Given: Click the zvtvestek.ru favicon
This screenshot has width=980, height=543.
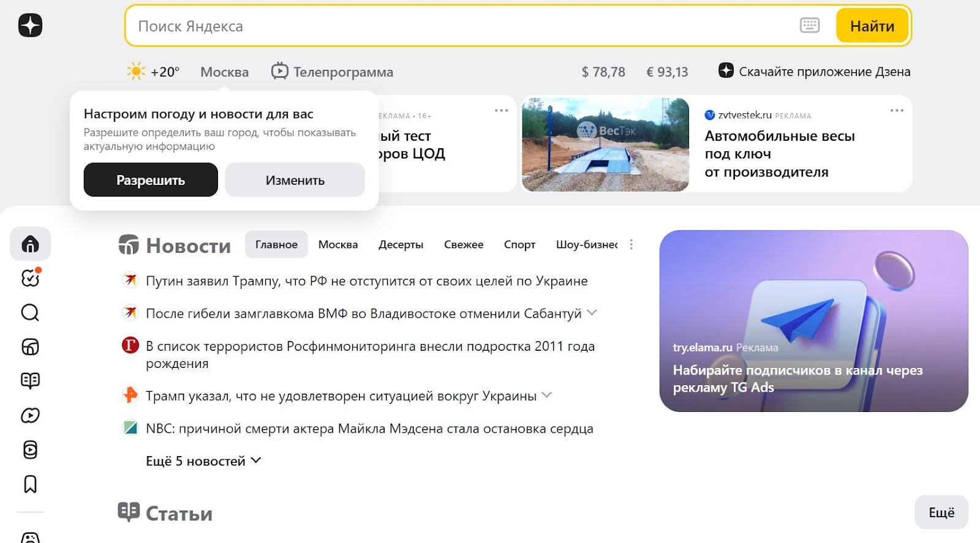Looking at the screenshot, I should click(710, 115).
